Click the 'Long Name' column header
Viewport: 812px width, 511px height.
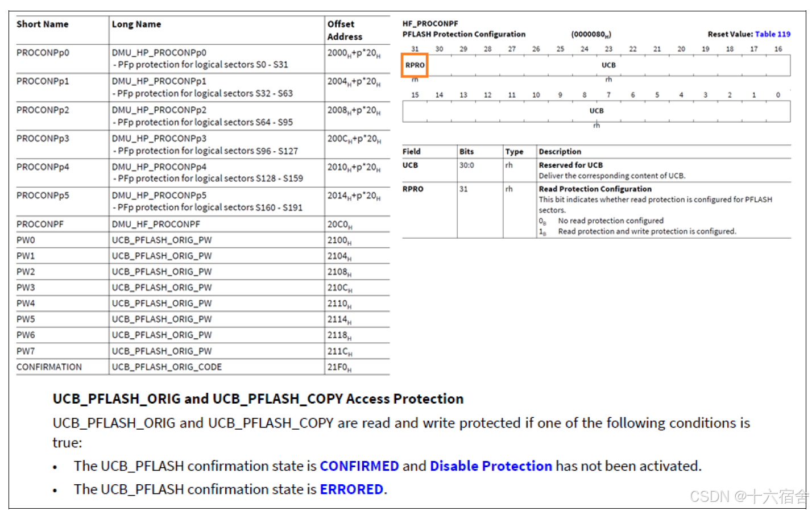(136, 24)
